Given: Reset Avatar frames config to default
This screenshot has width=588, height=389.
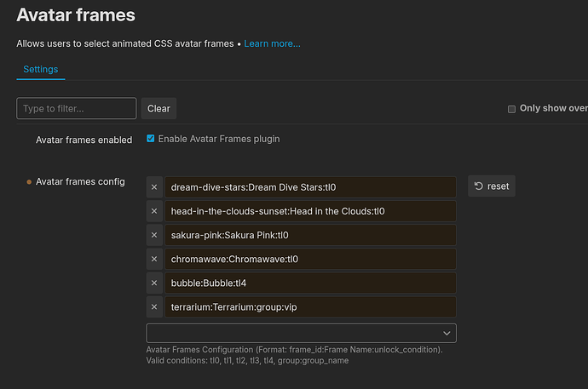Looking at the screenshot, I should (x=492, y=186).
